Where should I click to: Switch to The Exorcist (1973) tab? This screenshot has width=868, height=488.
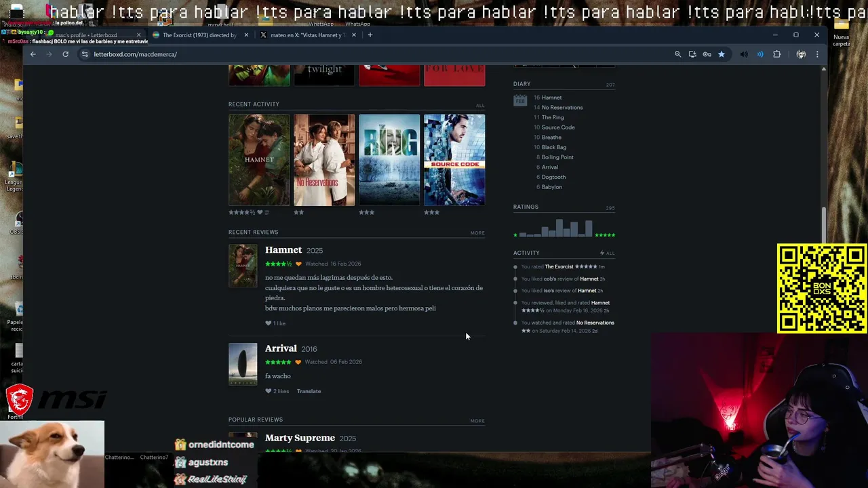(199, 35)
